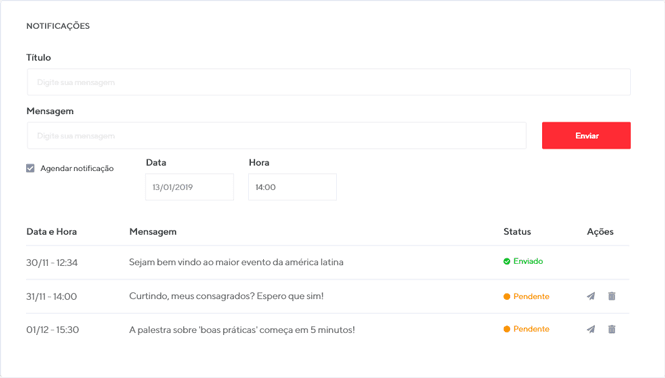Screen dimensions: 665x378
Task: Send the 01/12 - 15:30 notification now
Action: (591, 329)
